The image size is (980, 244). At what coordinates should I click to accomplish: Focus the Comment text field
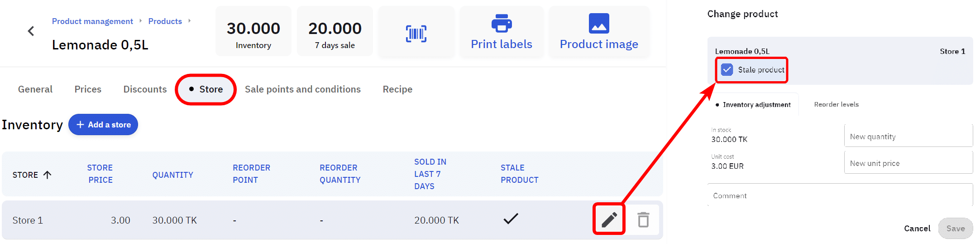click(x=840, y=195)
